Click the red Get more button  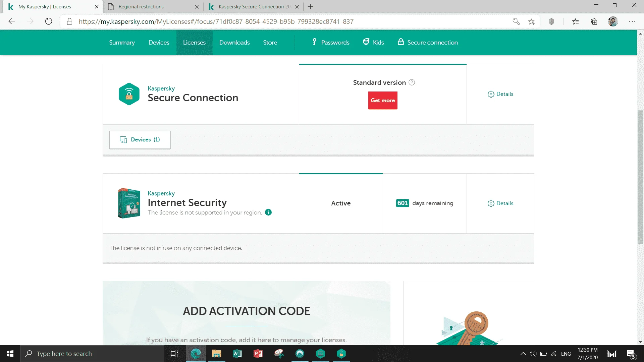click(383, 101)
